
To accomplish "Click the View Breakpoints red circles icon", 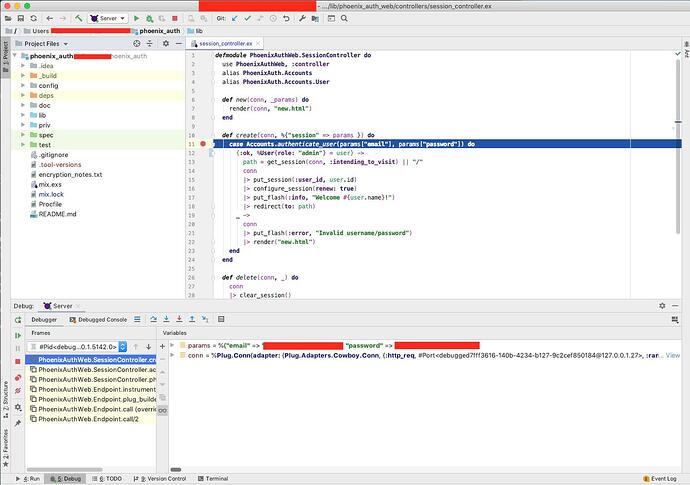I will (18, 378).
